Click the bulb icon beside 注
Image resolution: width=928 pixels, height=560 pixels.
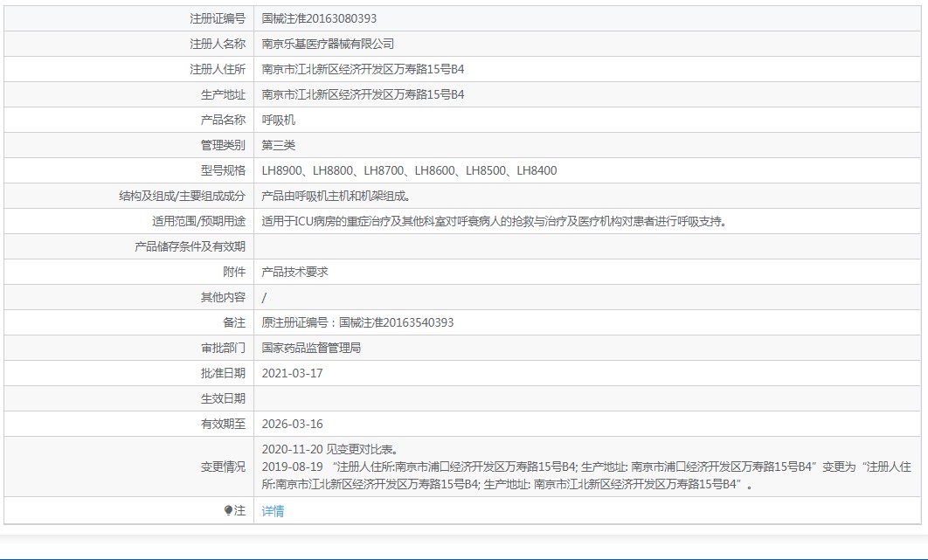[228, 510]
